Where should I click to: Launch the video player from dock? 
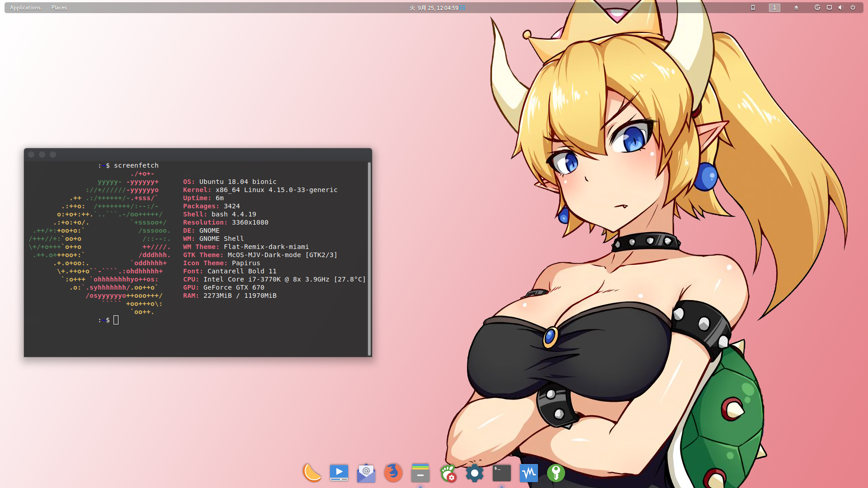point(339,473)
